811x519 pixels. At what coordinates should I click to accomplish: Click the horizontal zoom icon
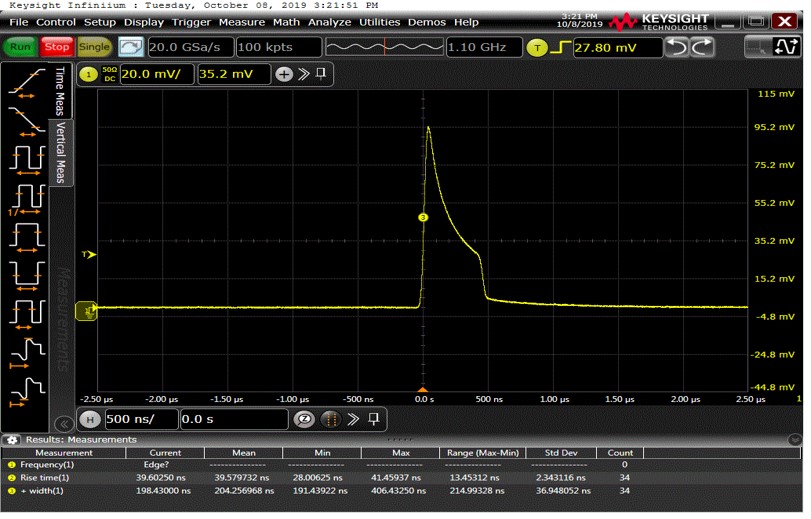[304, 419]
